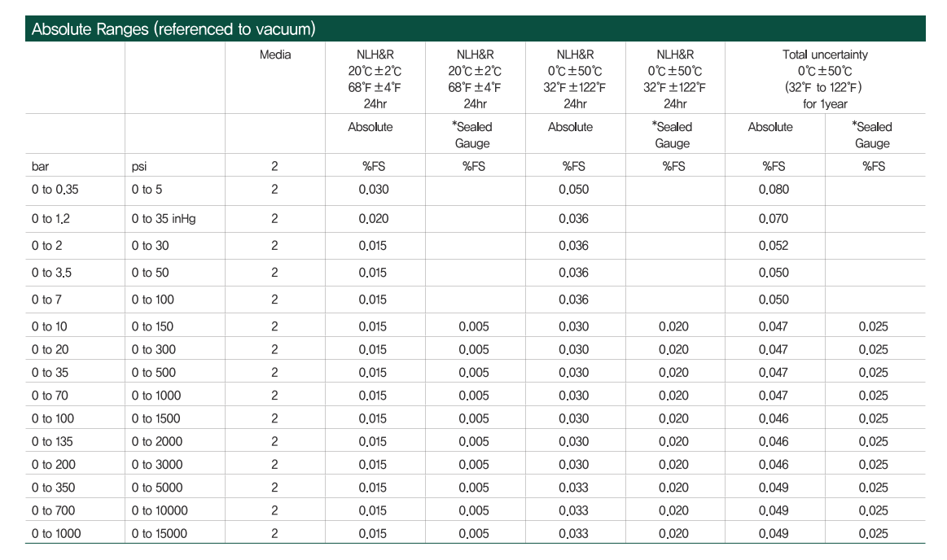Image resolution: width=947 pixels, height=560 pixels.
Task: Click the 0.050 value in the 0 to 0.35 row
Action: tap(574, 190)
